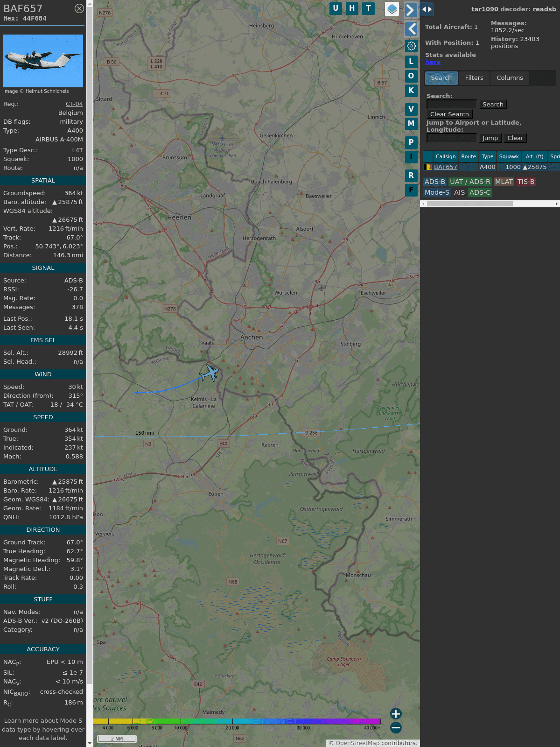
Task: Switch to the Filters tab
Action: (474, 78)
